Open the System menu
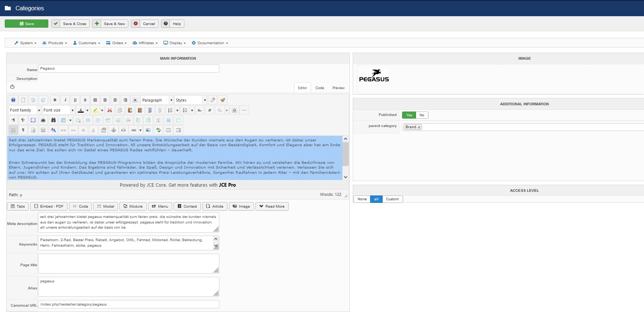 click(25, 43)
